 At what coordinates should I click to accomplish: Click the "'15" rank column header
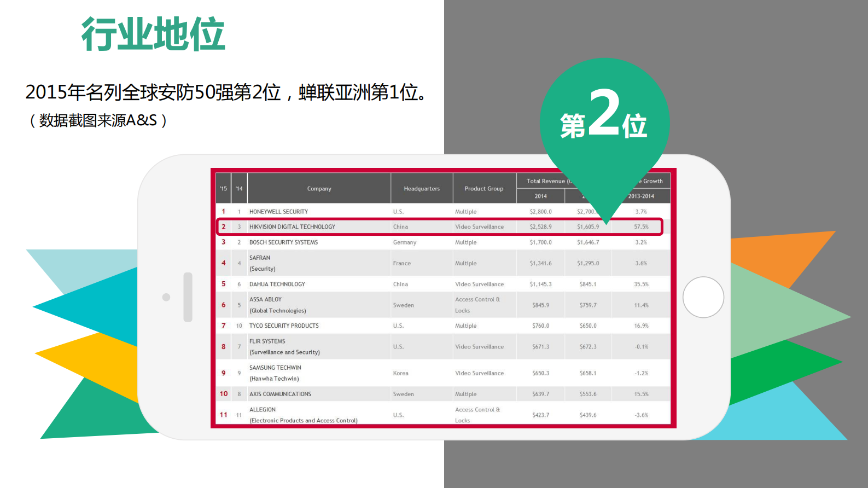point(223,189)
